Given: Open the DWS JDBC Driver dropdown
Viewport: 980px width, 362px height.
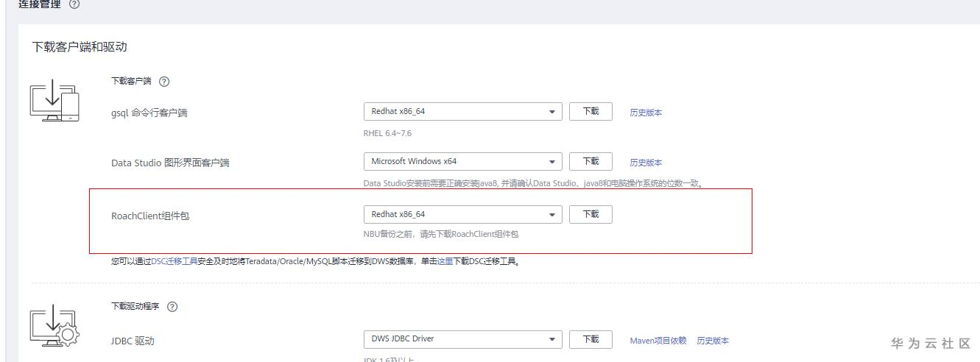Looking at the screenshot, I should (x=462, y=339).
